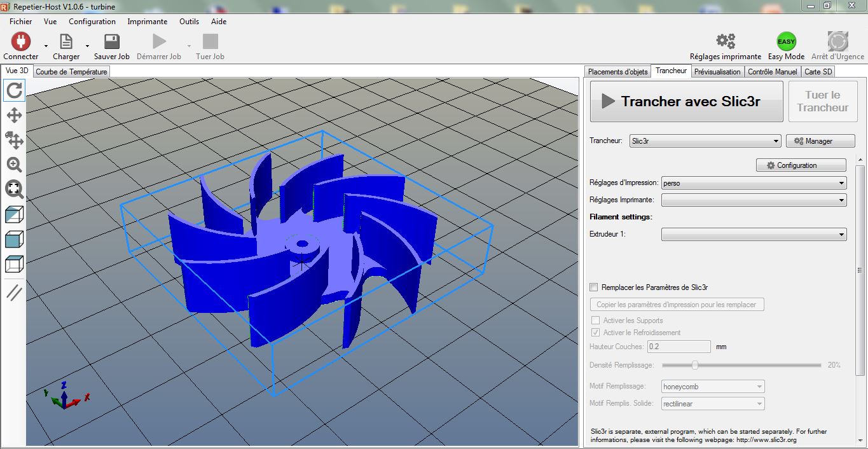Image resolution: width=868 pixels, height=449 pixels.
Task: Select the move object tool
Action: [14, 140]
